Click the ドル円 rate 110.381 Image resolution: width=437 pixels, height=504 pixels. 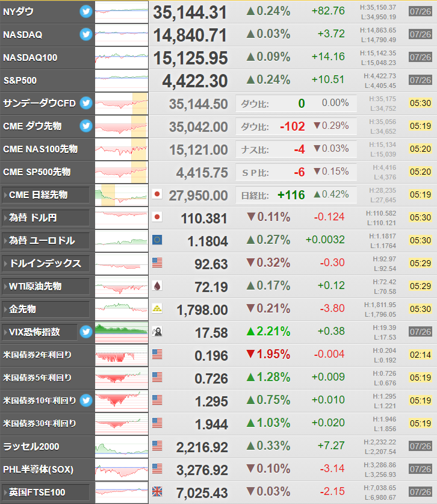pyautogui.click(x=204, y=219)
